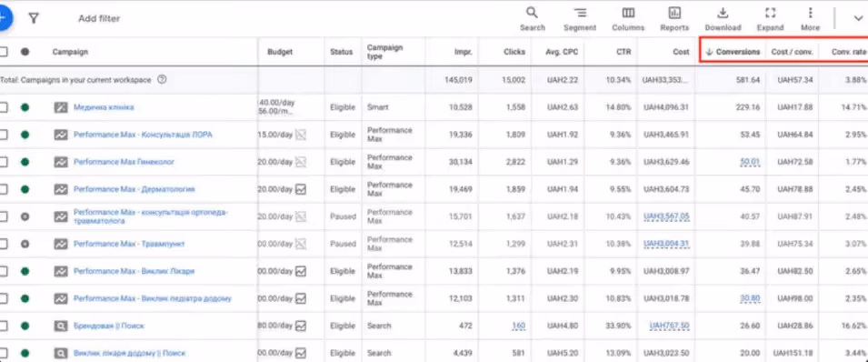Click the Add filter field

pyautogui.click(x=99, y=19)
